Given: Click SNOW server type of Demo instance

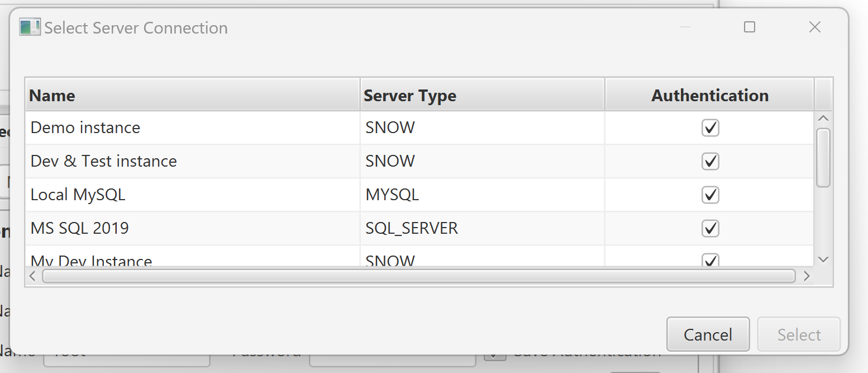Looking at the screenshot, I should point(390,128).
